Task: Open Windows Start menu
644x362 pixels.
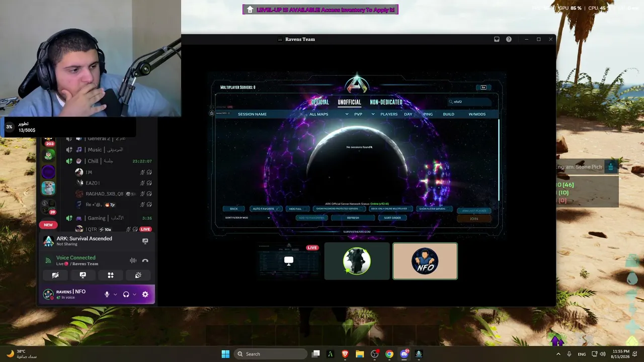Action: 225,354
